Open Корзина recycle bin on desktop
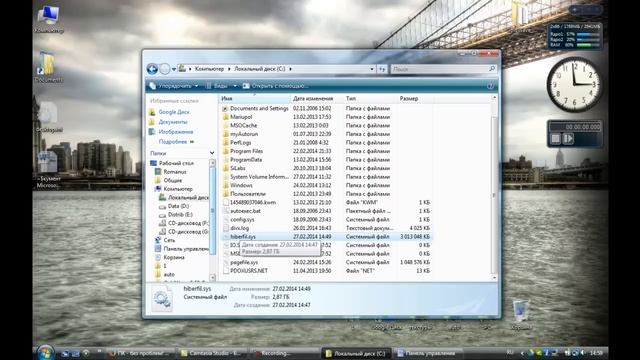The image size is (640, 360). [521, 314]
